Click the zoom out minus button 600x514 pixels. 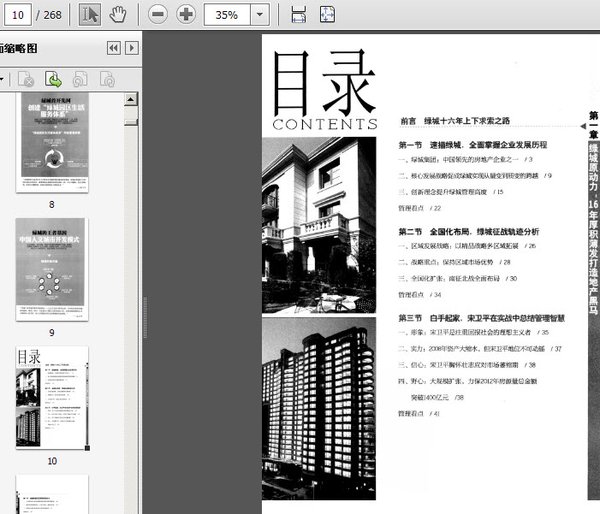[x=157, y=14]
